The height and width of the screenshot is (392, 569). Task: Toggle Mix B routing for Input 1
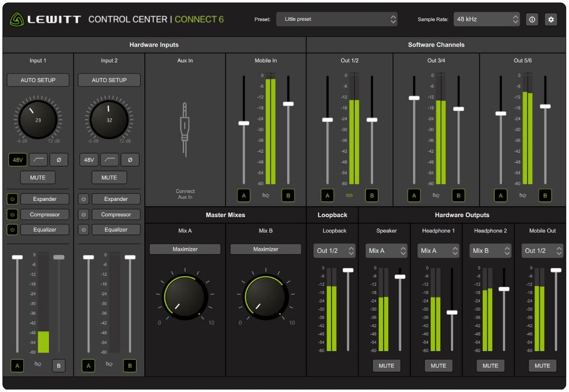click(59, 365)
